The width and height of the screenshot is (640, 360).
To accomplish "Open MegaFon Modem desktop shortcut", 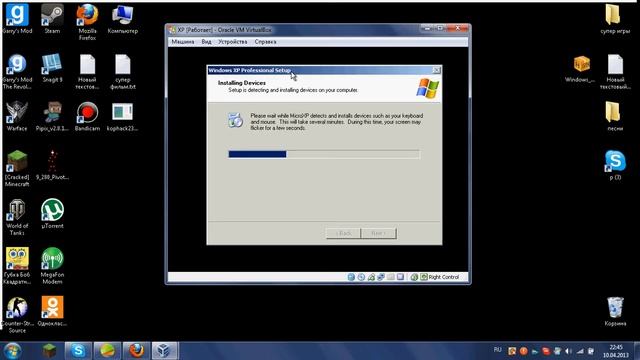I will [x=52, y=266].
